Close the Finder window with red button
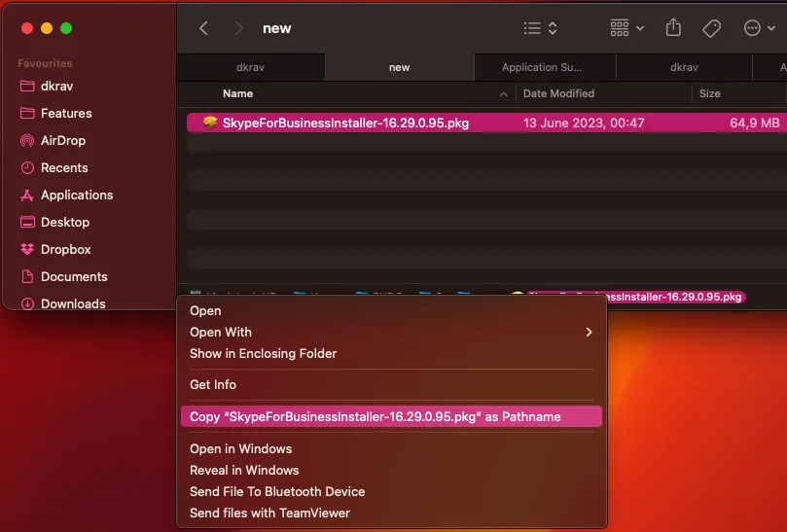 click(27, 28)
